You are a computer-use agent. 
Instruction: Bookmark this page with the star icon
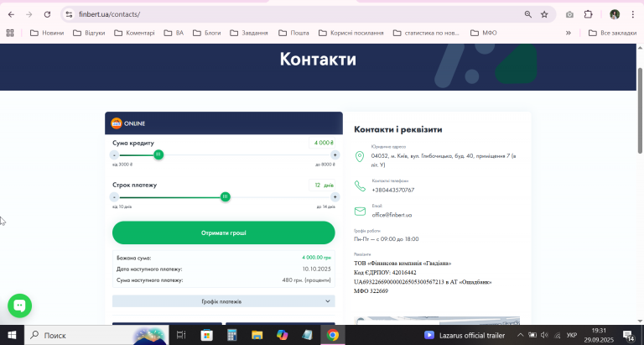click(544, 14)
